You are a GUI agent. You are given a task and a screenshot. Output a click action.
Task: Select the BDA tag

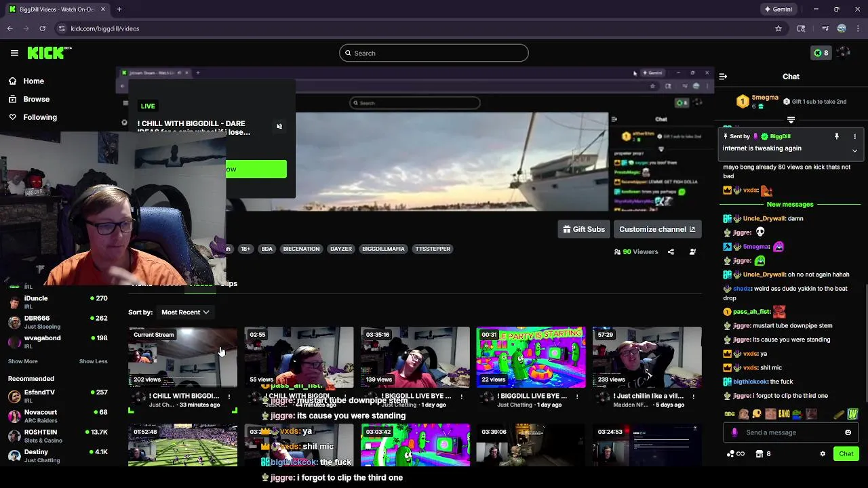click(267, 249)
